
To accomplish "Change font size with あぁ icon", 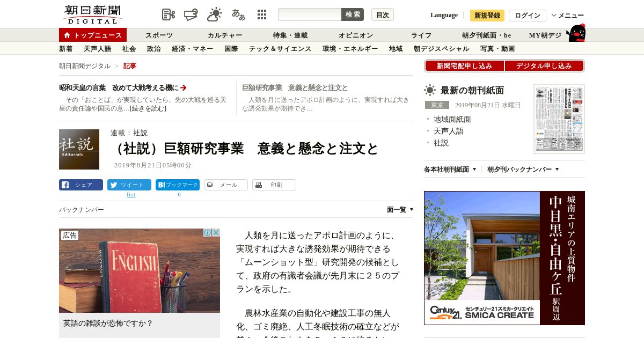I will [238, 14].
